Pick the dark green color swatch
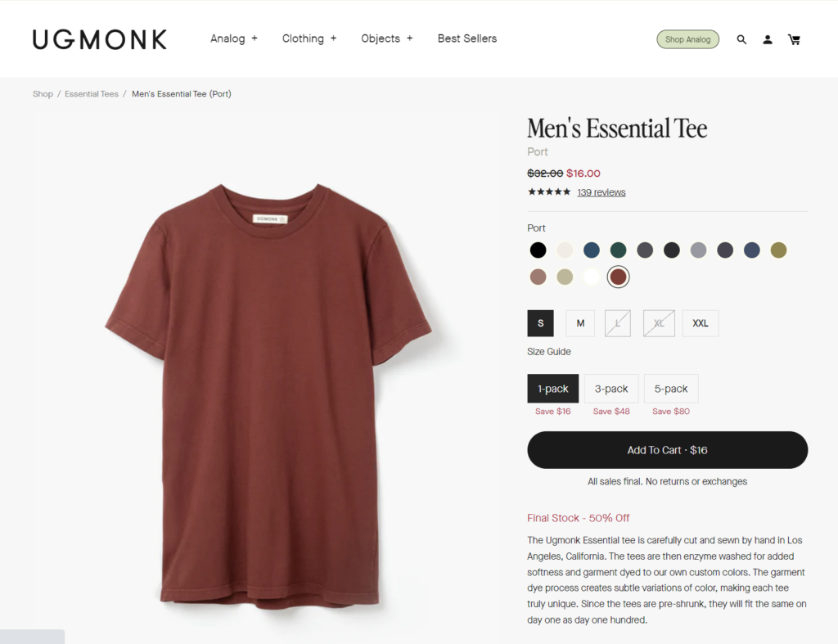This screenshot has width=838, height=644. pyautogui.click(x=619, y=250)
